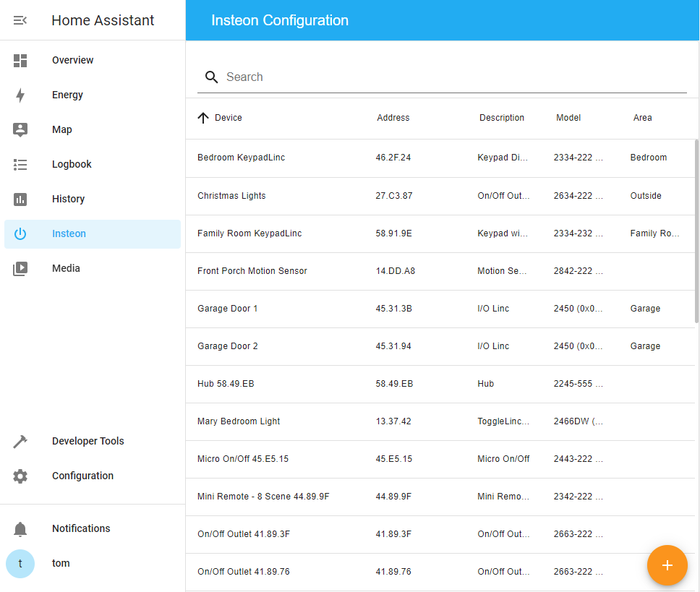This screenshot has height=592, width=700.
Task: Open the History bar chart icon
Action: point(20,199)
